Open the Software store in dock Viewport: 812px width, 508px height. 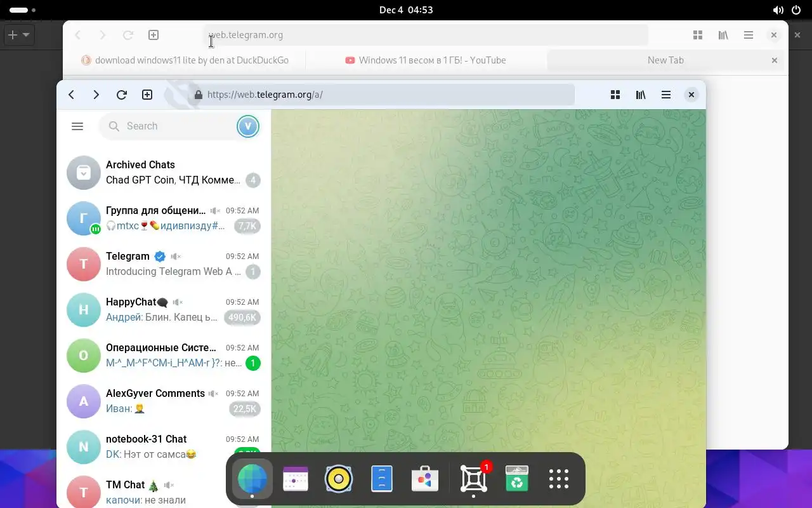tap(425, 479)
